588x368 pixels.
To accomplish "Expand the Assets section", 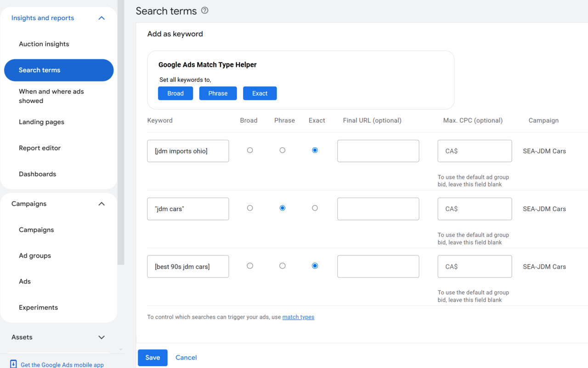I will pos(101,337).
